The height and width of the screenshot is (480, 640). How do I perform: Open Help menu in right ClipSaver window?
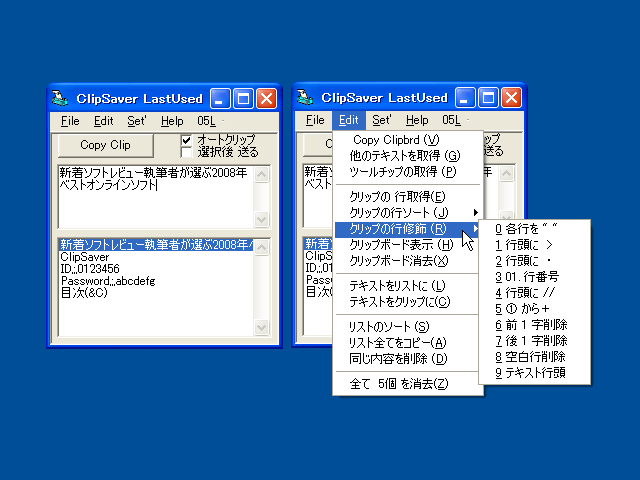point(417,120)
